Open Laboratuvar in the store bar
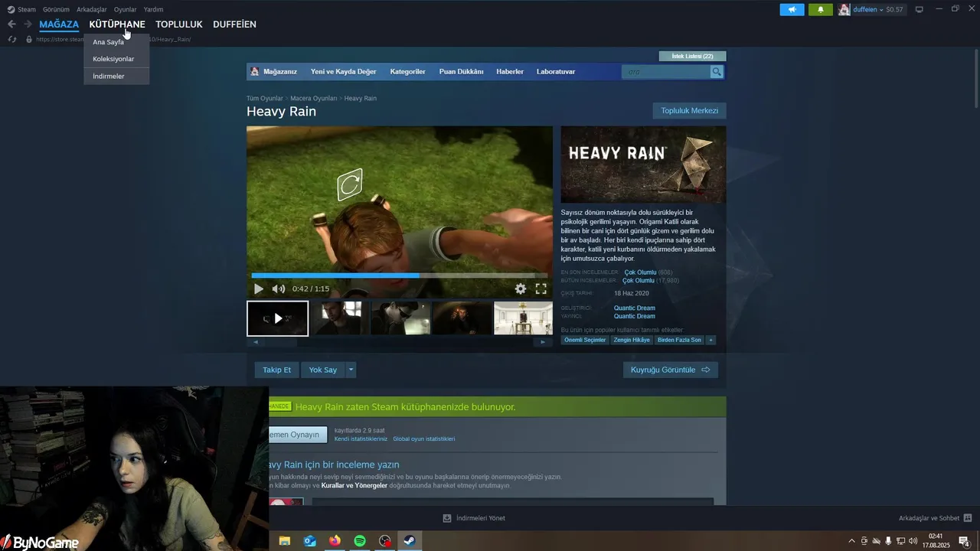980x551 pixels. tap(556, 72)
